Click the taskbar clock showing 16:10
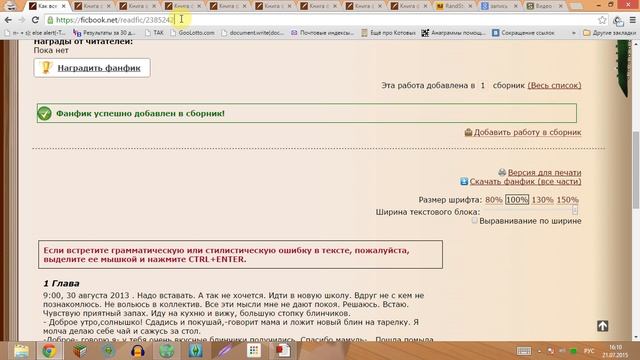Image resolution: width=640 pixels, height=360 pixels. click(x=616, y=351)
